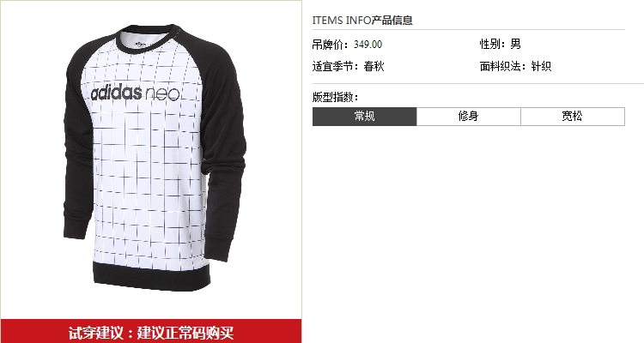Image resolution: width=644 pixels, height=343 pixels.
Task: Click the 349.00 price value
Action: point(368,45)
